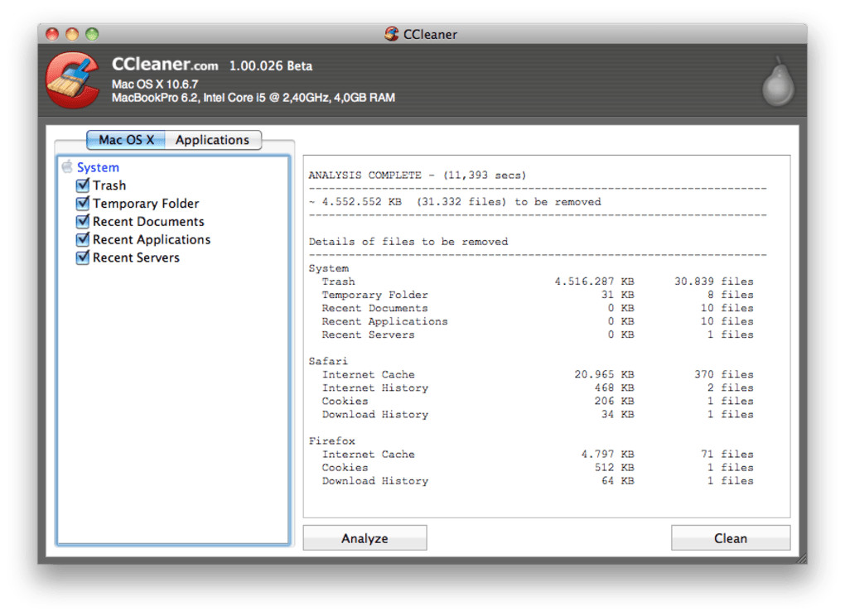Click Firefox Cookies 512 KB row
The height and width of the screenshot is (616, 845).
click(538, 468)
